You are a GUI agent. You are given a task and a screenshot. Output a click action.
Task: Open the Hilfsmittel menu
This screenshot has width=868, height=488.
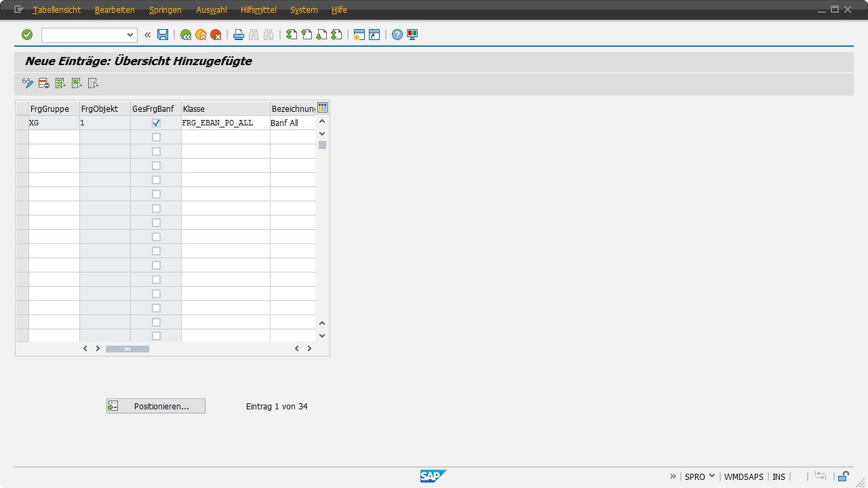pyautogui.click(x=258, y=10)
